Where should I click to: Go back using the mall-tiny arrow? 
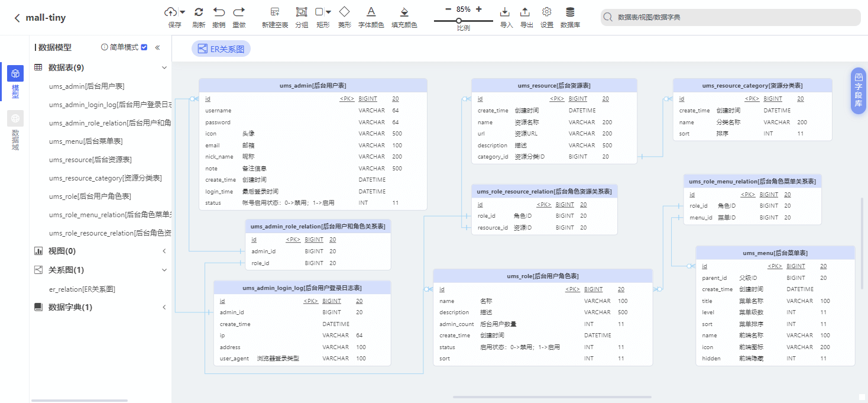pos(17,18)
